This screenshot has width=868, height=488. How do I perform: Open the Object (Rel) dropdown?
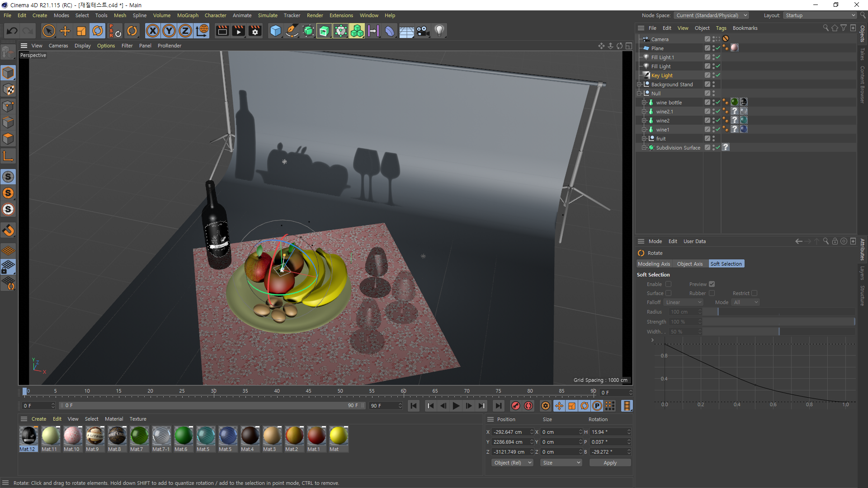click(x=512, y=463)
